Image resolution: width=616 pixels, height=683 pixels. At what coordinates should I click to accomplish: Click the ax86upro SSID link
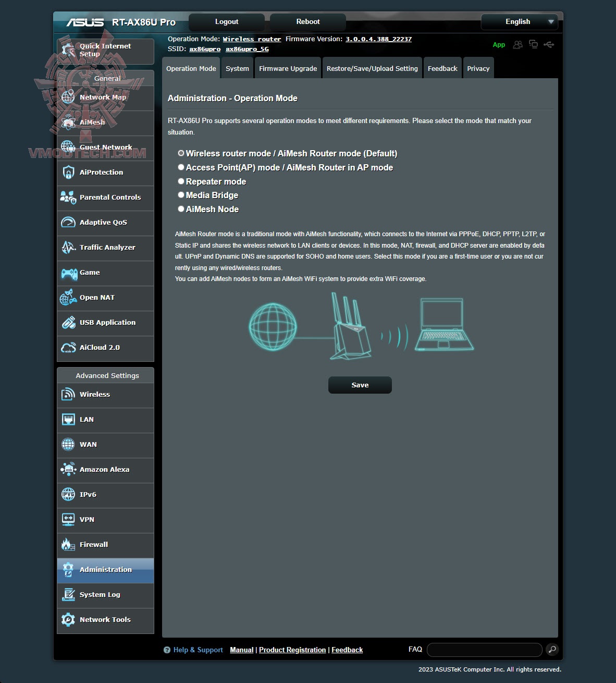tap(205, 49)
